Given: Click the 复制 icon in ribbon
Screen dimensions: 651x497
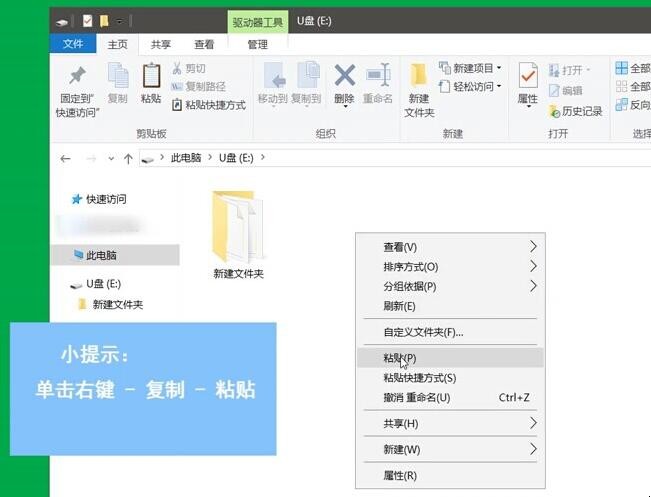Looking at the screenshot, I should coord(117,77).
